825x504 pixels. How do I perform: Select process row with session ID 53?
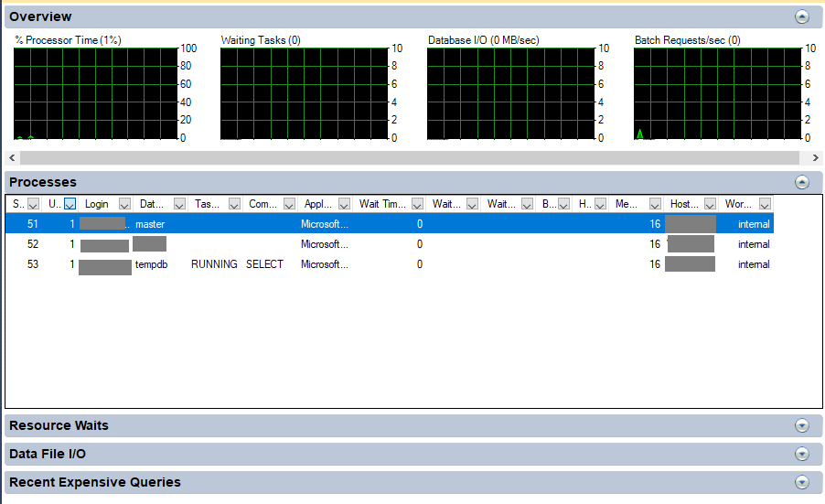click(390, 264)
